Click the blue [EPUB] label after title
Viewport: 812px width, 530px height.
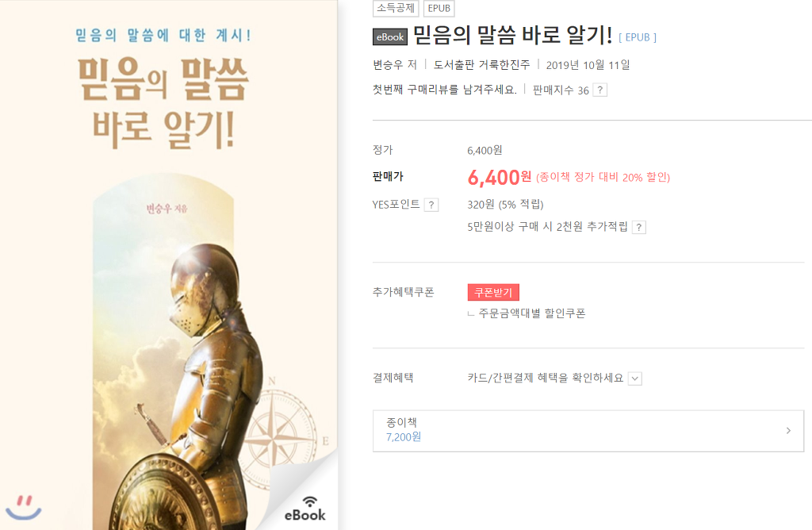(x=638, y=37)
